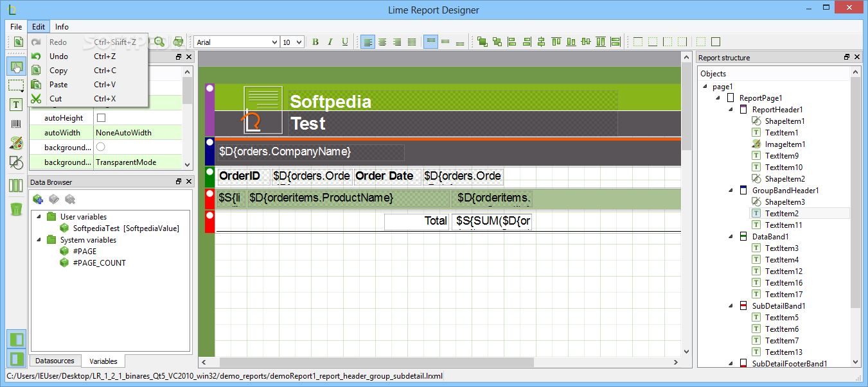Open the File menu
868x387 pixels.
click(16, 27)
